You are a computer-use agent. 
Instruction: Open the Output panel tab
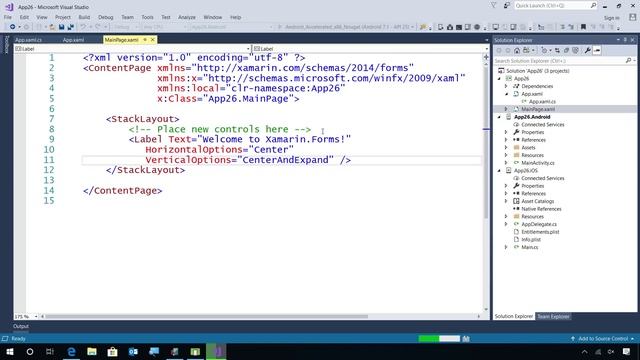[x=21, y=326]
